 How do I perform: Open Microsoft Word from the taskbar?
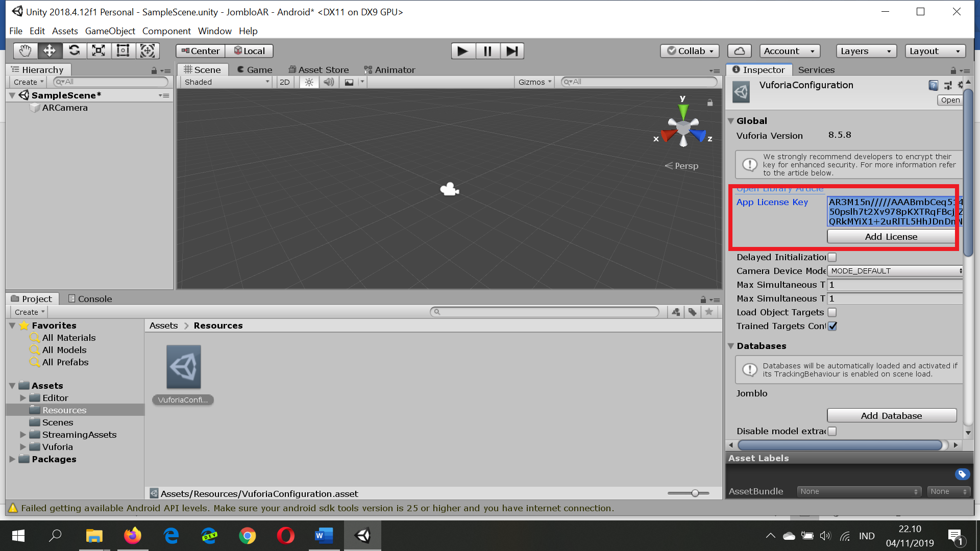(324, 536)
